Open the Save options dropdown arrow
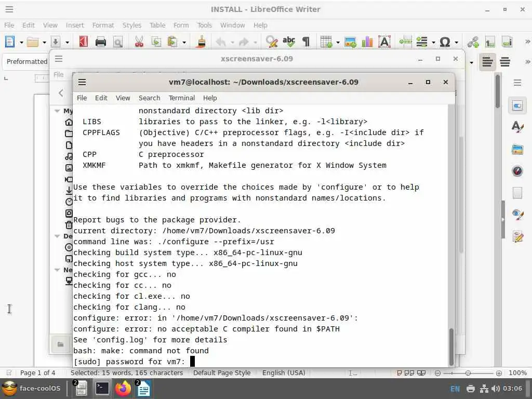 tap(67, 43)
